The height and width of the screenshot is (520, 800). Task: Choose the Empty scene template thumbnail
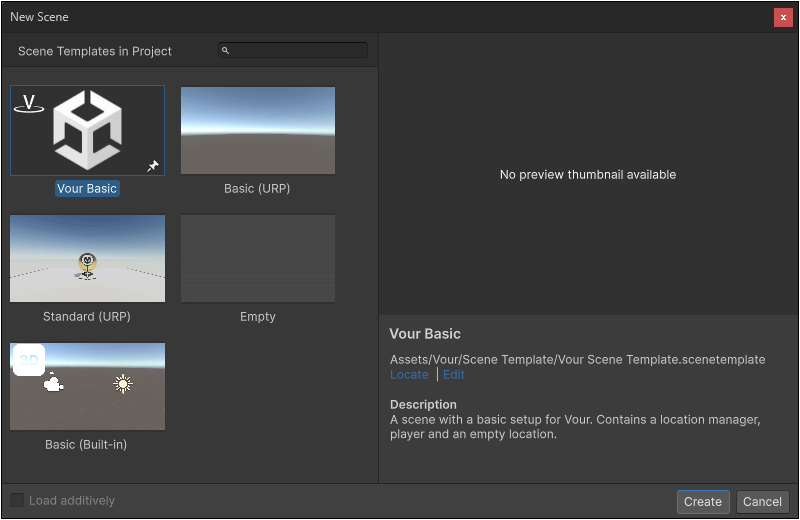click(x=258, y=258)
